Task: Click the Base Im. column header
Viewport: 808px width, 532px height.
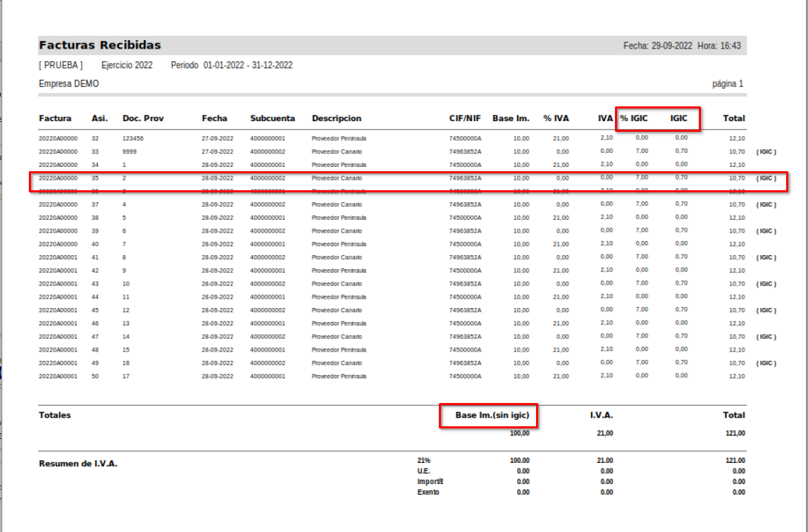Action: pyautogui.click(x=511, y=118)
